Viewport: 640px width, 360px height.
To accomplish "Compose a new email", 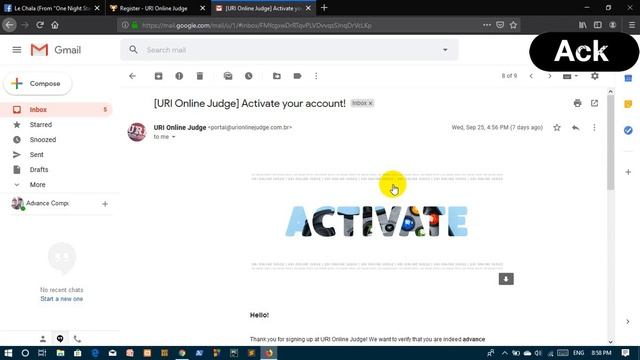I will 38,83.
